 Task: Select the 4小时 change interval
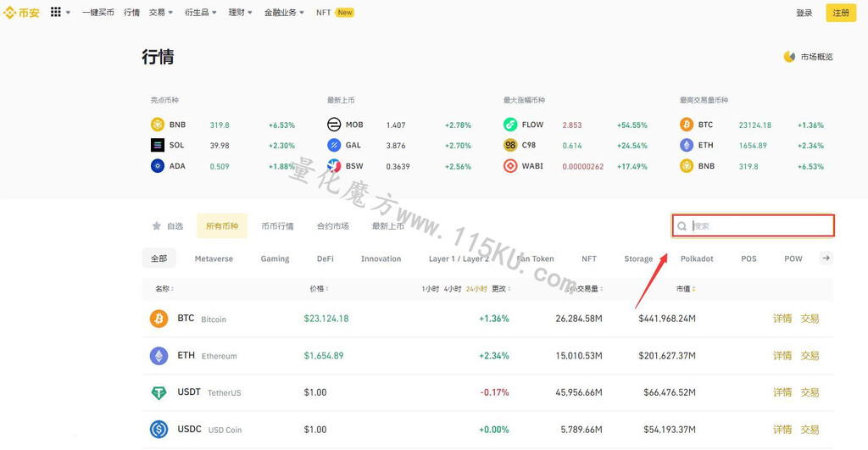point(453,288)
